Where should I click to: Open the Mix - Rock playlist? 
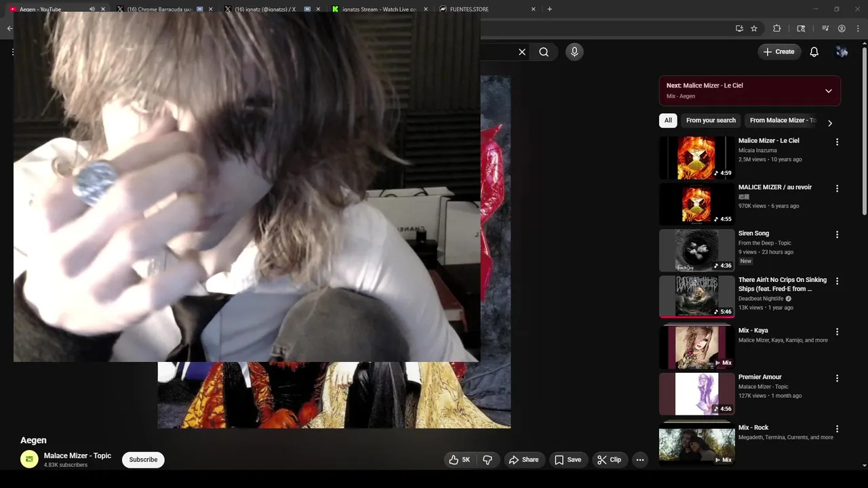click(x=696, y=445)
